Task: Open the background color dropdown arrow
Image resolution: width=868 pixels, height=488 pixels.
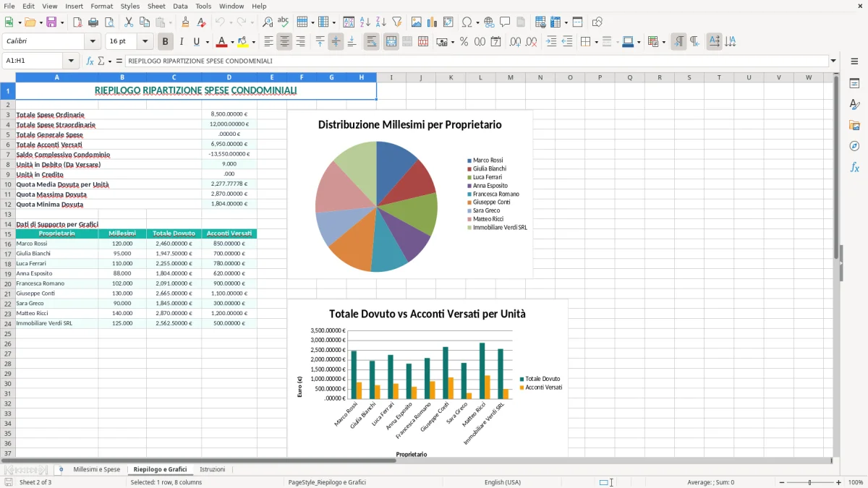Action: tap(253, 42)
